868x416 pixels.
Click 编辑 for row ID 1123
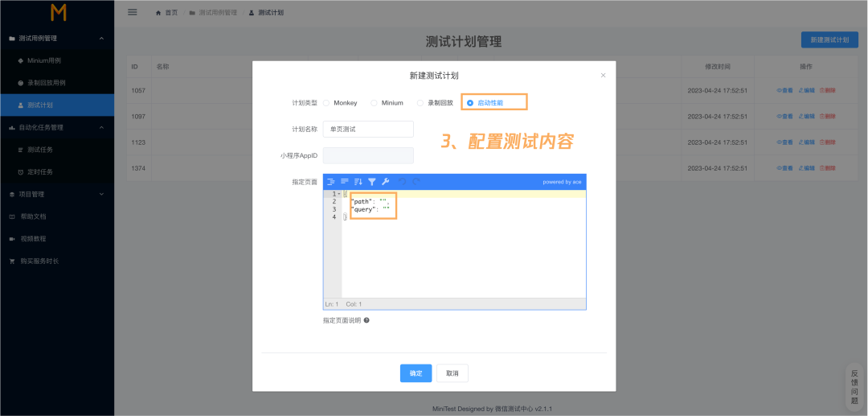[x=807, y=142]
